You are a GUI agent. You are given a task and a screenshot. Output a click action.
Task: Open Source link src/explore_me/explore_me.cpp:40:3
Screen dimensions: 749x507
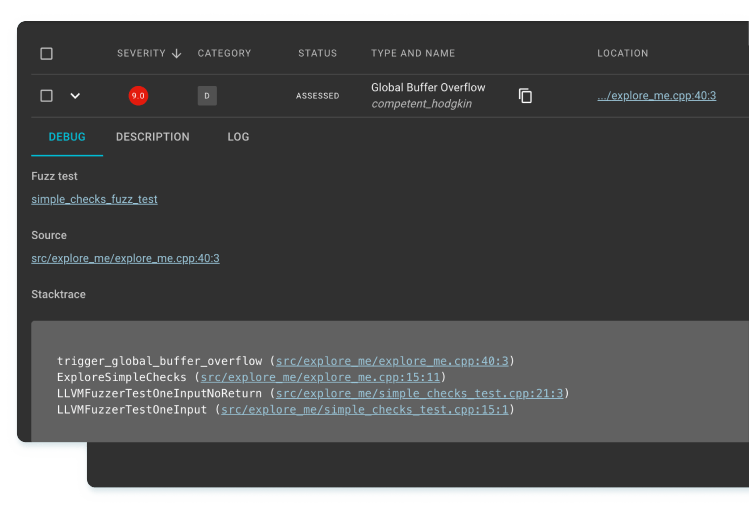point(125,258)
